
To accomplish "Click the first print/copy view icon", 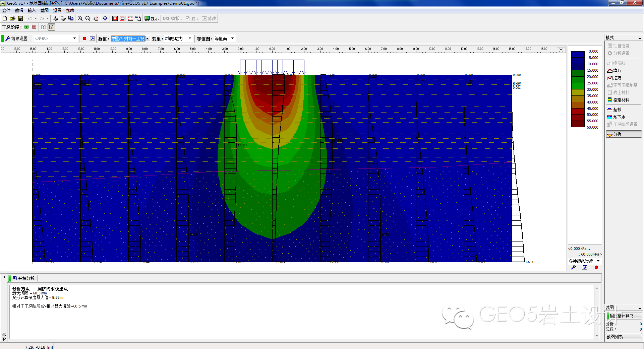I will 55,18.
